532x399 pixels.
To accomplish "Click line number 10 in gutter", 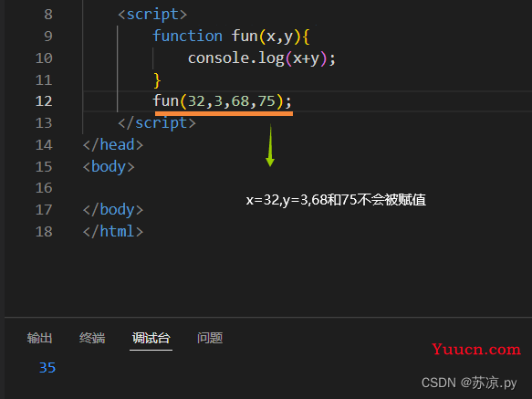I will tap(44, 58).
